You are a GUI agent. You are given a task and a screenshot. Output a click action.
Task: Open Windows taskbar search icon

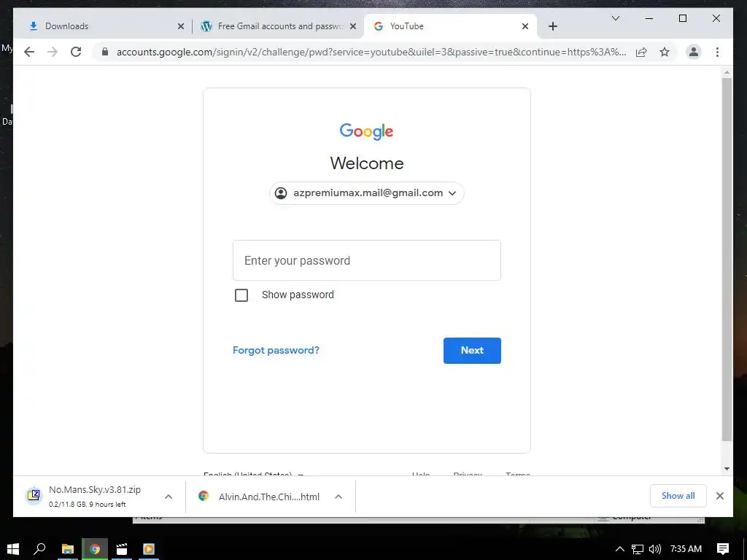tap(40, 549)
